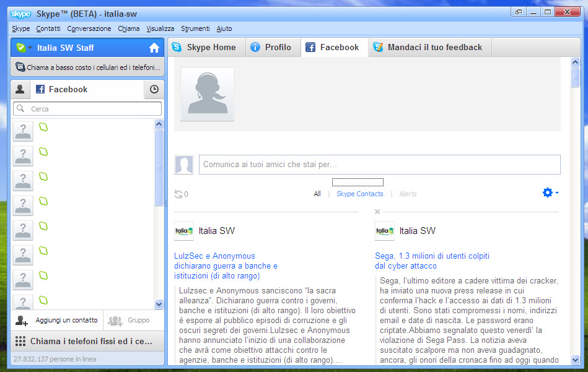Click the Skype logo in title bar
The width and height of the screenshot is (588, 372).
20,14
